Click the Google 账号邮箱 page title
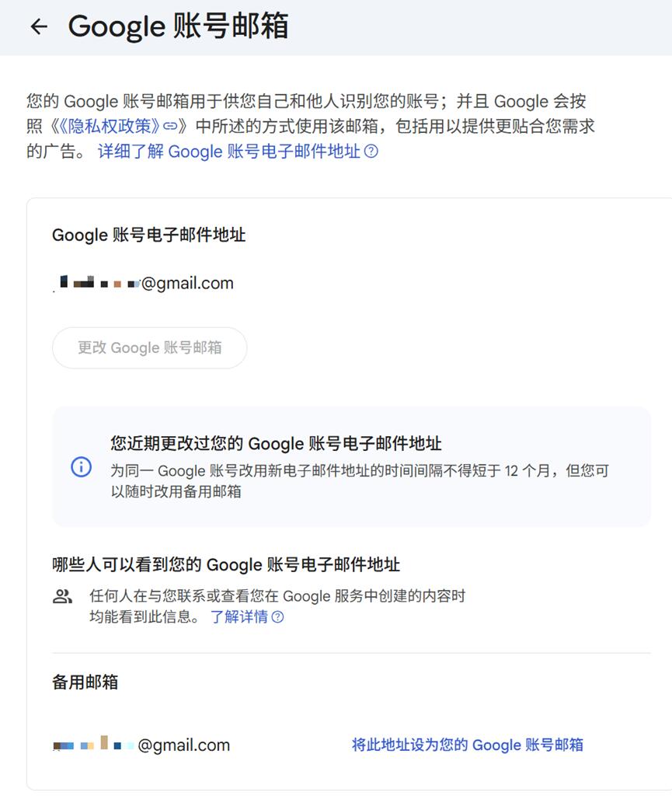This screenshot has height=796, width=672. [x=178, y=26]
